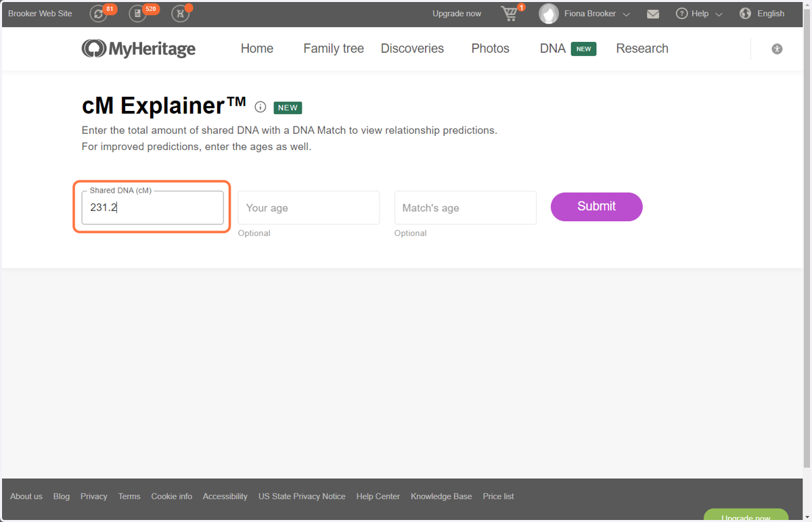Click the Match's age field
812x522 pixels.
[x=466, y=208]
